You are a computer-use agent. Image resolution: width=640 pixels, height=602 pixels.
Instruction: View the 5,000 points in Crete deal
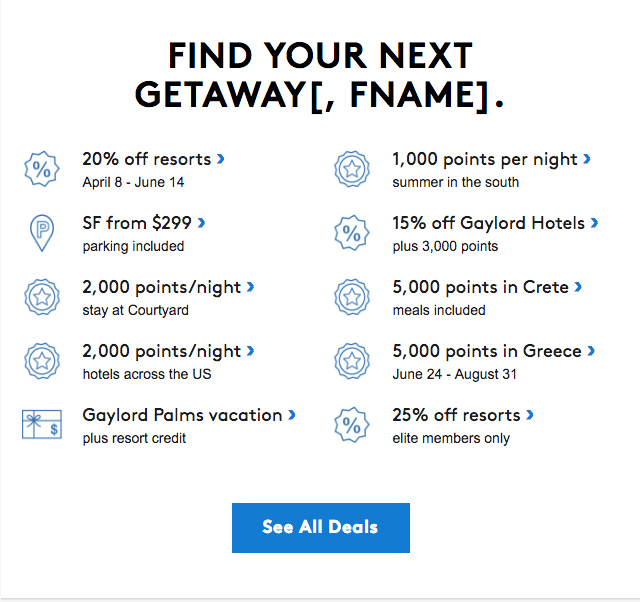[x=480, y=287]
